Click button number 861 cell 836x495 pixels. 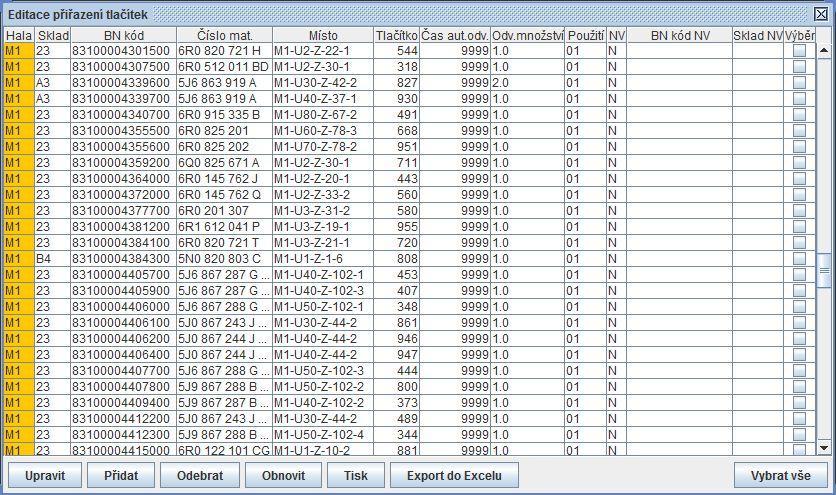[397, 323]
